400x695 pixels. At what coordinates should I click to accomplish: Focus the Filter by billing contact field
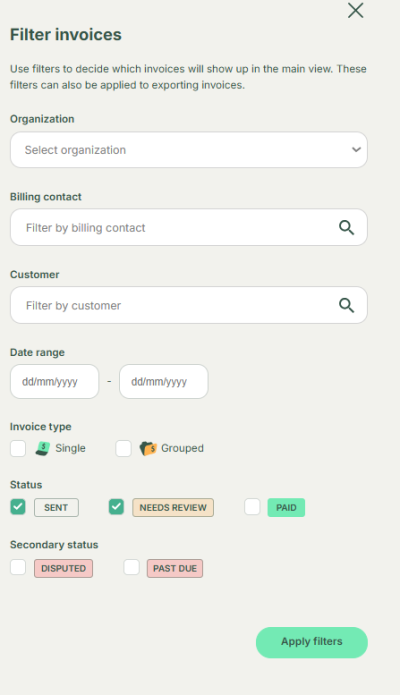coord(189,227)
